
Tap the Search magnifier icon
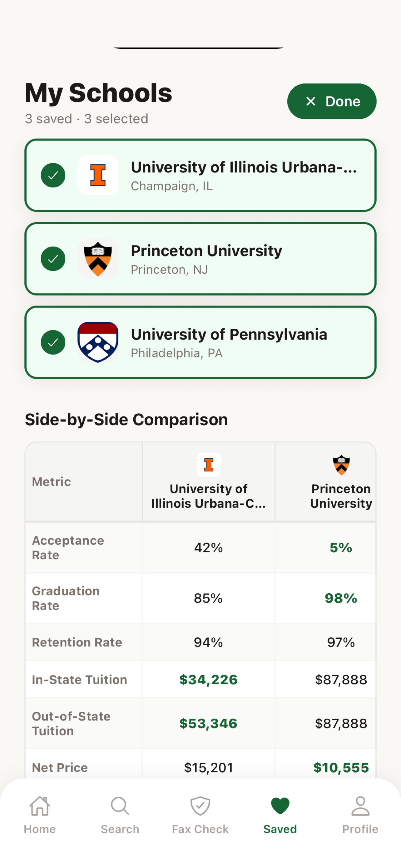(x=120, y=806)
